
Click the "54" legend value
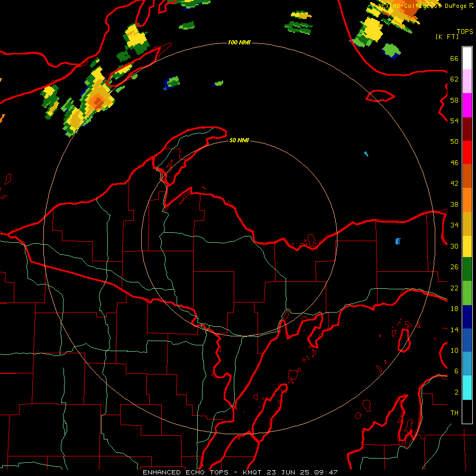click(x=454, y=121)
